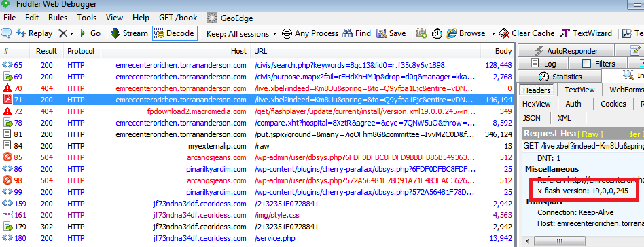
Task: Open the Find sessions tool
Action: coord(357,33)
